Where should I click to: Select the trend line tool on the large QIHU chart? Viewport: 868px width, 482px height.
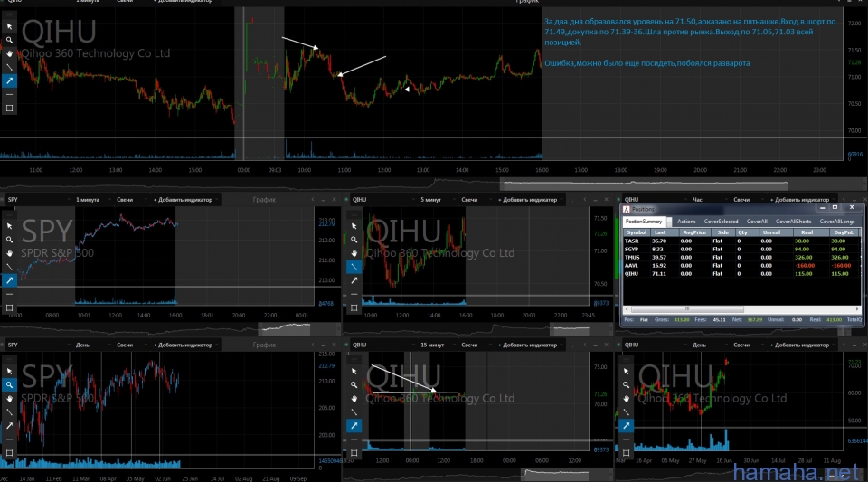click(9, 67)
